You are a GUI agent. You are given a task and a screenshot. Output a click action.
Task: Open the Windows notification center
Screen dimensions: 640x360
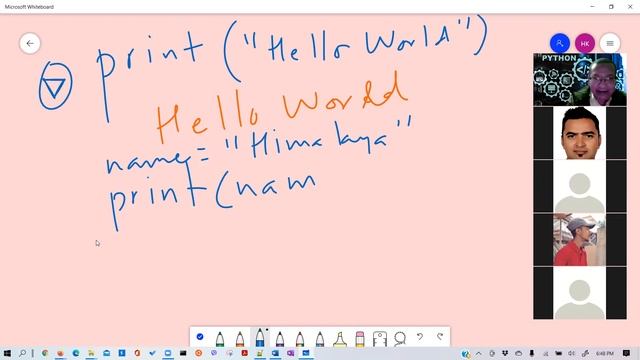point(627,353)
